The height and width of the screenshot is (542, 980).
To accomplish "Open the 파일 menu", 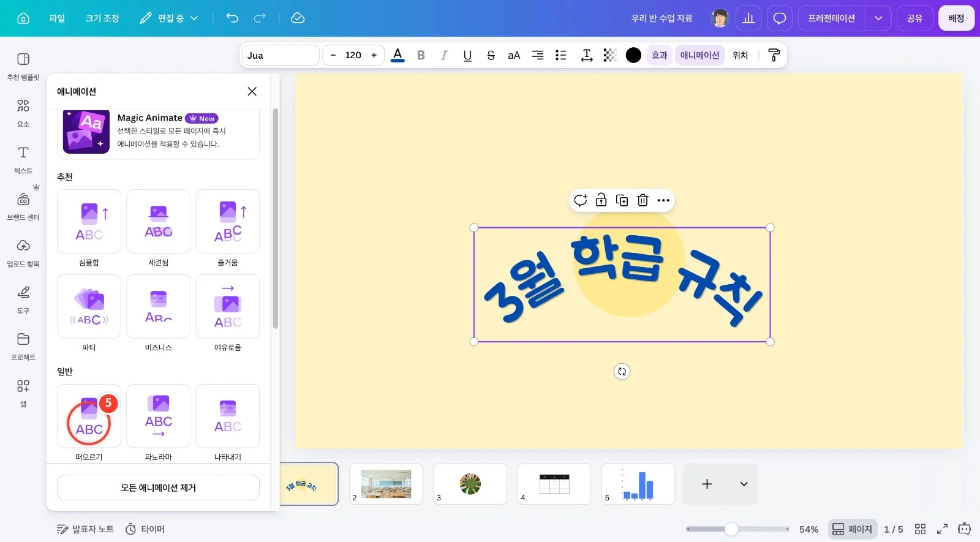I will 57,18.
